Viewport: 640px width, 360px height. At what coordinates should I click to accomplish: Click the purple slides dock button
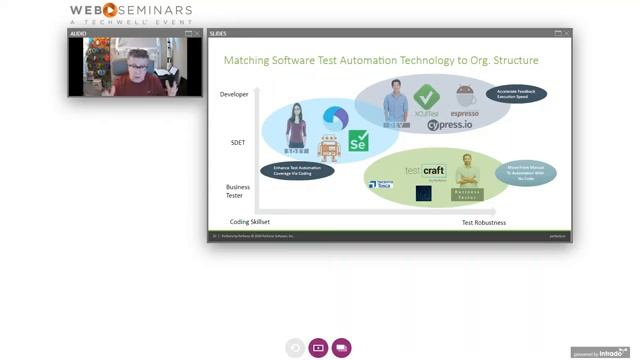coord(342,348)
